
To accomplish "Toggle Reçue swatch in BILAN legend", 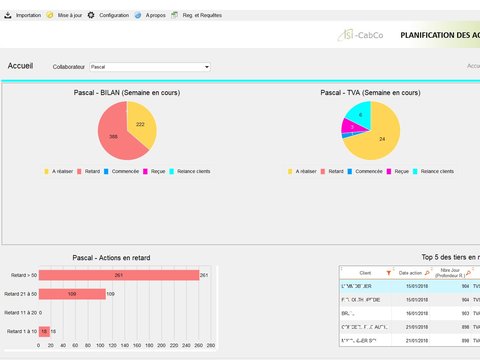I will point(145,171).
